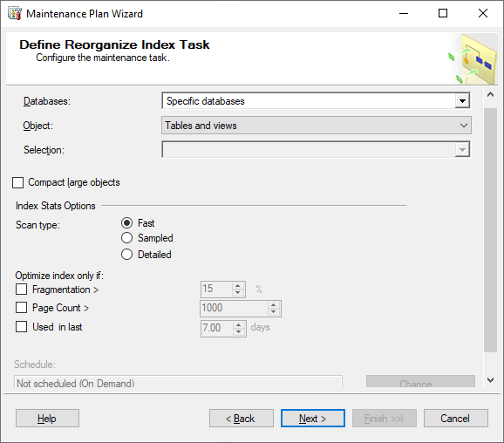Decrease the Used in last days spinner
Image resolution: width=504 pixels, height=443 pixels.
[x=239, y=331]
